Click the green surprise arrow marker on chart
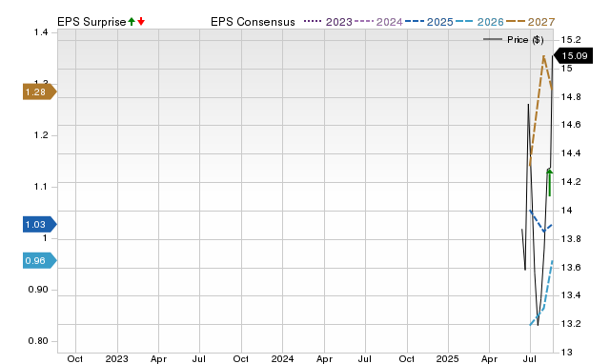This screenshot has width=610, height=364. (549, 183)
